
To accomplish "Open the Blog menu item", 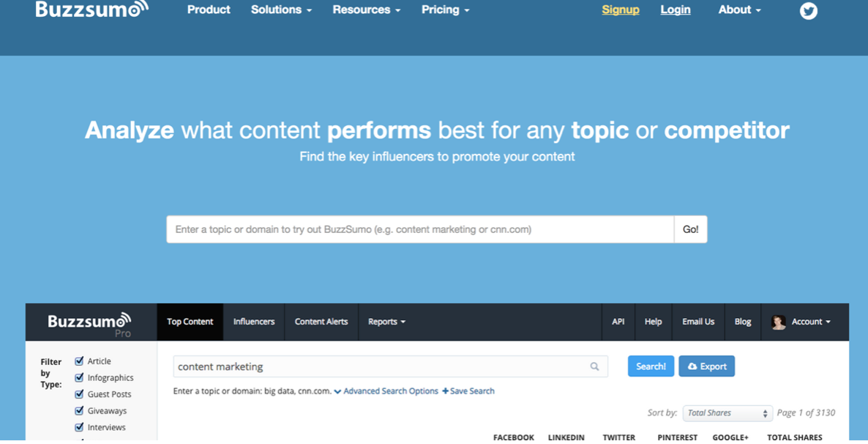I will [x=743, y=322].
